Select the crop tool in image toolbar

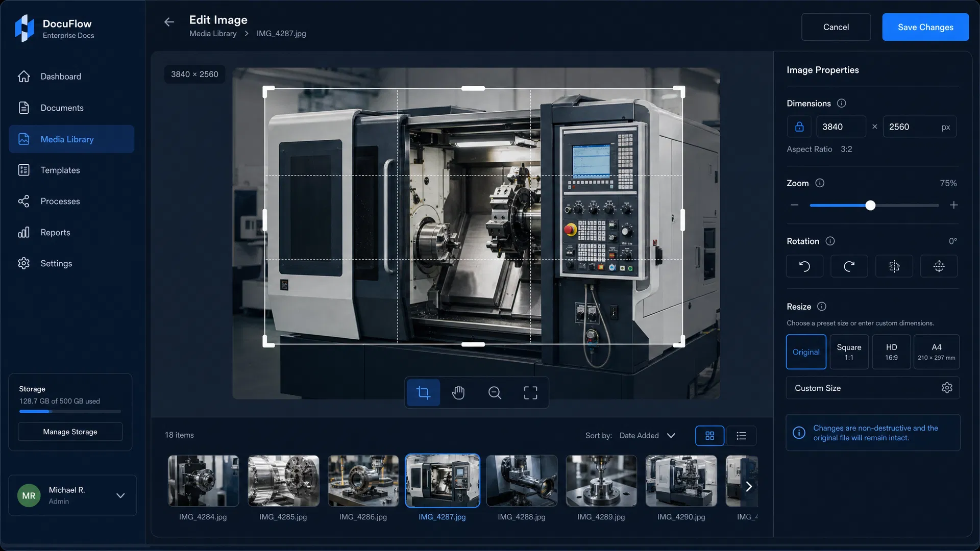click(423, 392)
